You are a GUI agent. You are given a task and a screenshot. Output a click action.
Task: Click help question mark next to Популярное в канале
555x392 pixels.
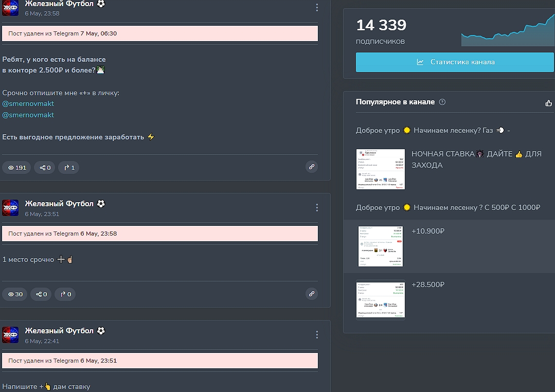pyautogui.click(x=442, y=102)
